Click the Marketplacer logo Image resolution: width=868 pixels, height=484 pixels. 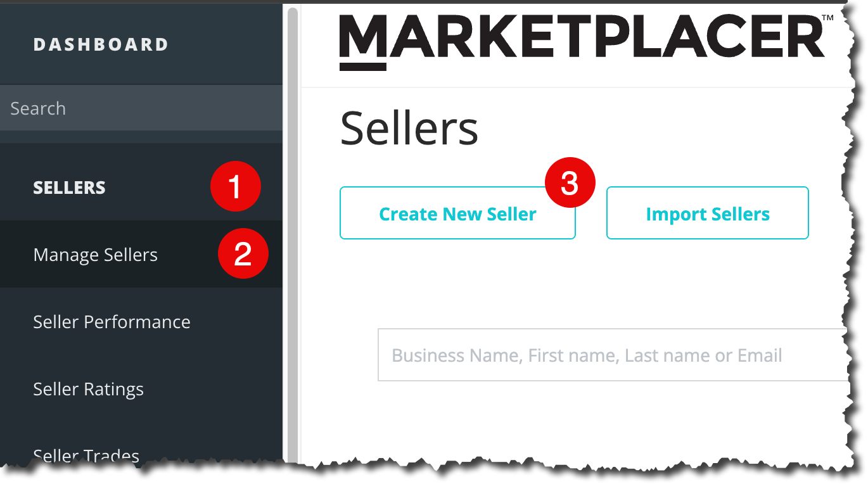(582, 38)
